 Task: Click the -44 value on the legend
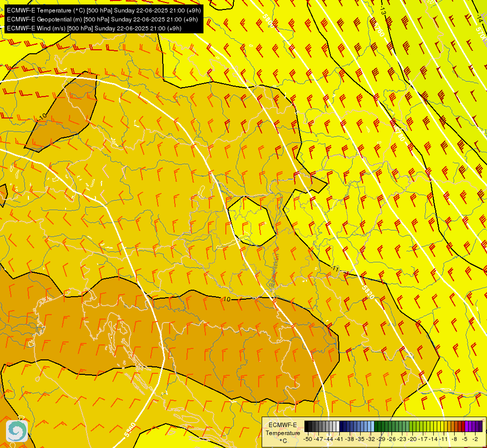(x=329, y=439)
